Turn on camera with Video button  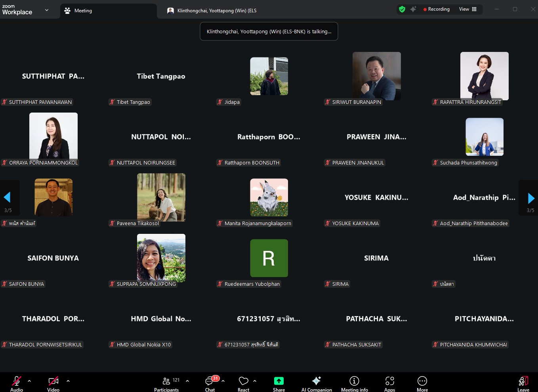pyautogui.click(x=53, y=382)
